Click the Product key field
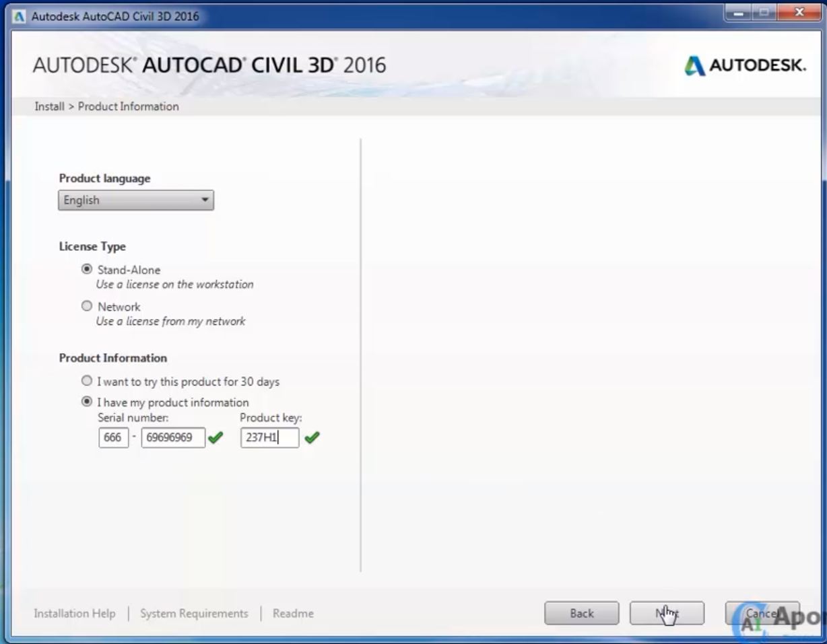Screen dimensions: 827x644 [x=269, y=437]
